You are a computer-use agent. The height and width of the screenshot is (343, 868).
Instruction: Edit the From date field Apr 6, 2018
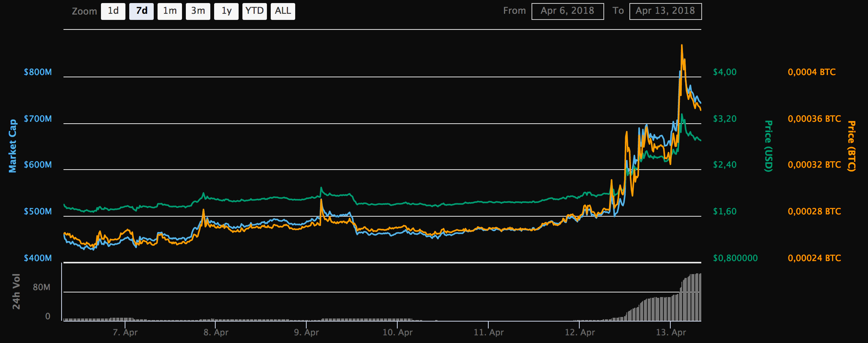pos(567,11)
